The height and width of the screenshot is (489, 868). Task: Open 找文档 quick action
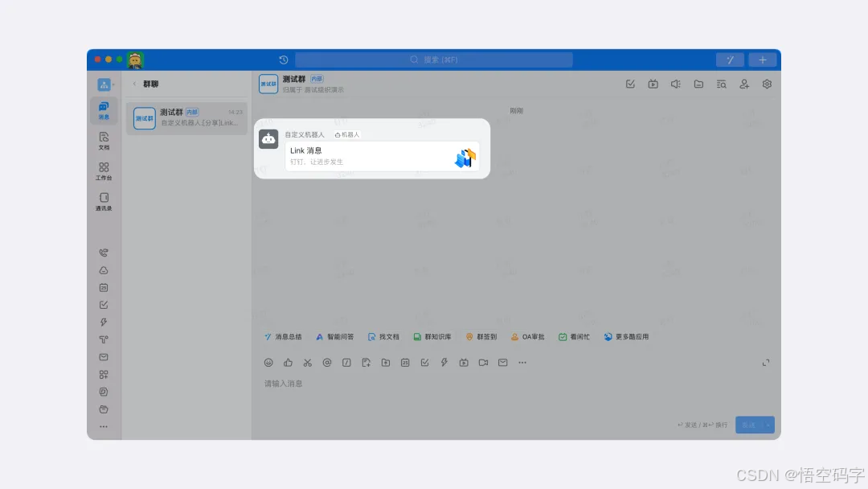(383, 337)
